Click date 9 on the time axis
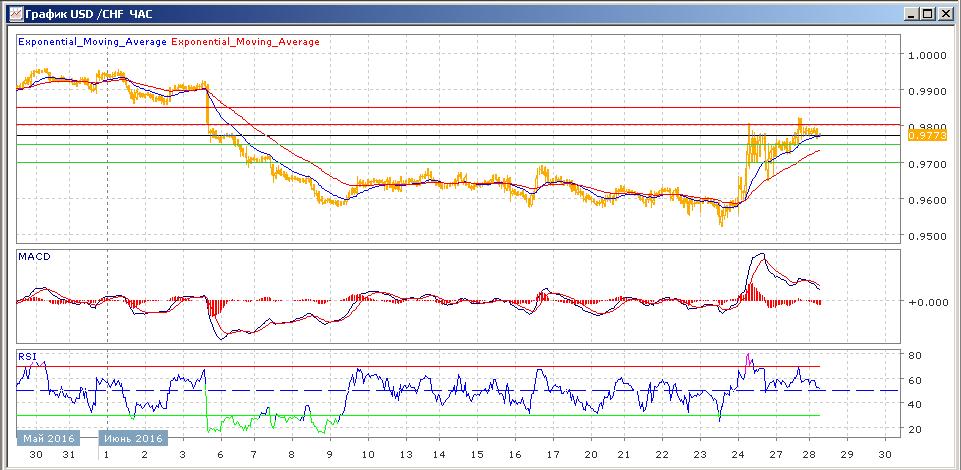Viewport: 961px width, 470px height. click(x=331, y=453)
